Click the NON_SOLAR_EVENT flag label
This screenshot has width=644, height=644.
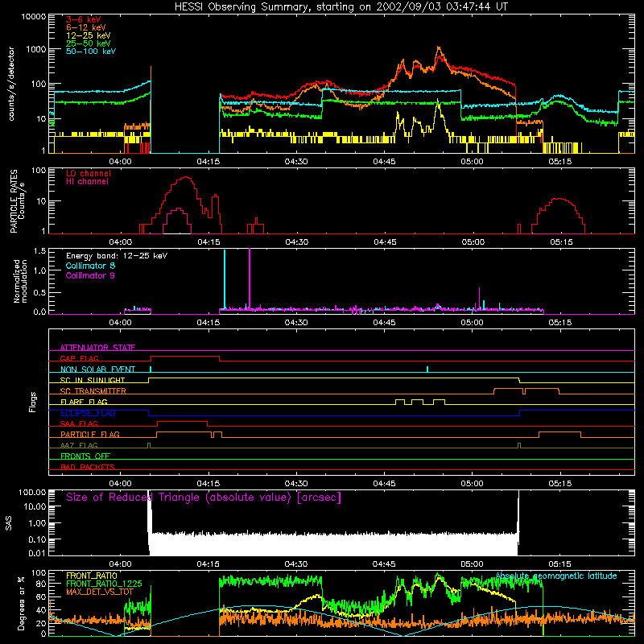coord(97,369)
